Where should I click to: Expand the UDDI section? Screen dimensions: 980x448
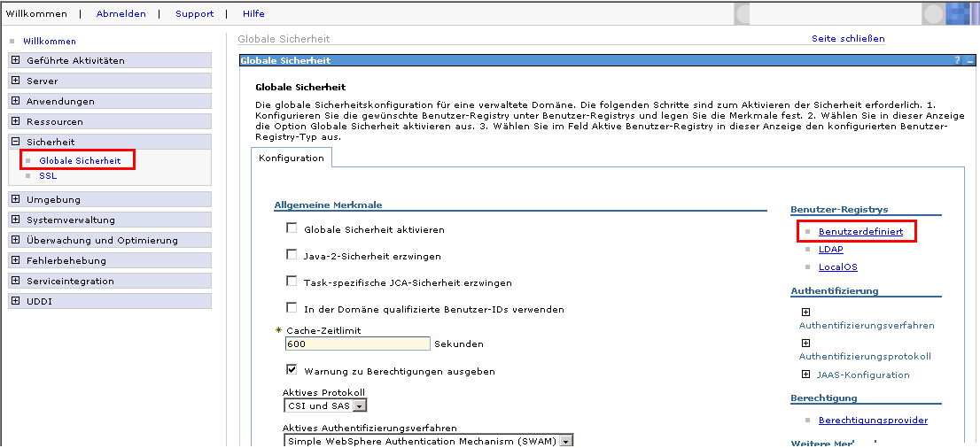[16, 300]
